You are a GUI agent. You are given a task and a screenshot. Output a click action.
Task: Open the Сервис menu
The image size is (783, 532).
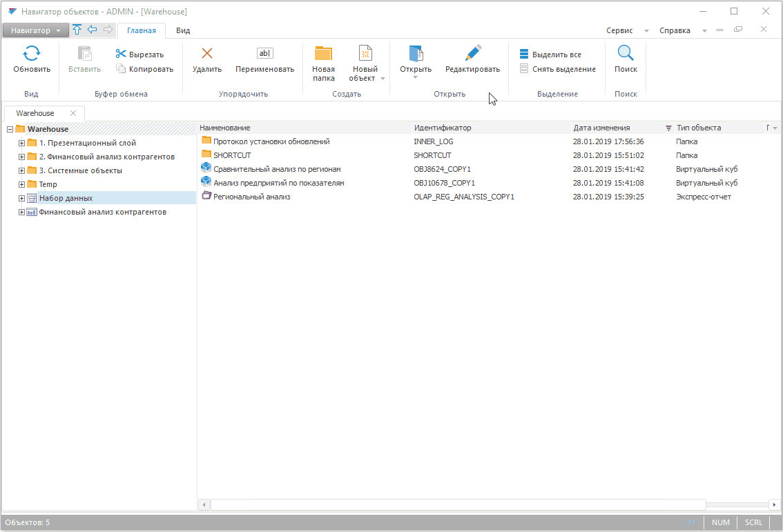[x=619, y=30]
